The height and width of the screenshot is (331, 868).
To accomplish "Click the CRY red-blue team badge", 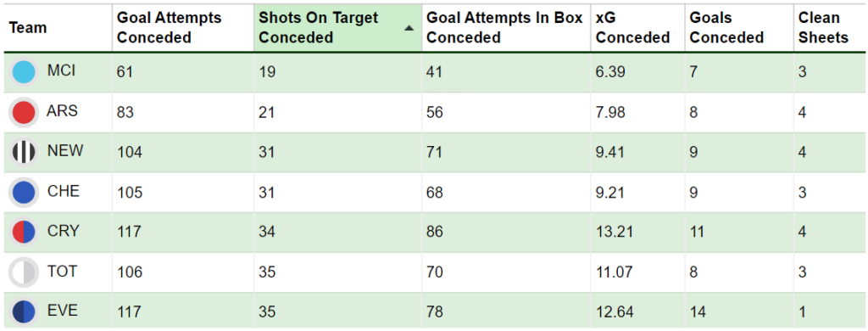I will [24, 233].
